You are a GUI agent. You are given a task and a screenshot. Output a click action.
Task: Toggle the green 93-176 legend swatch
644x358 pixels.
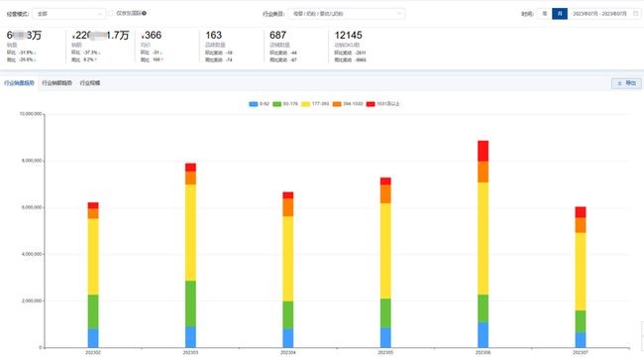277,104
